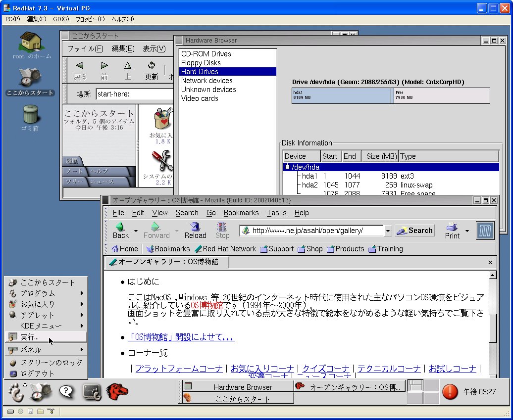Switch to Hardware Browser taskbar button
This screenshot has width=513, height=420.
[238, 387]
